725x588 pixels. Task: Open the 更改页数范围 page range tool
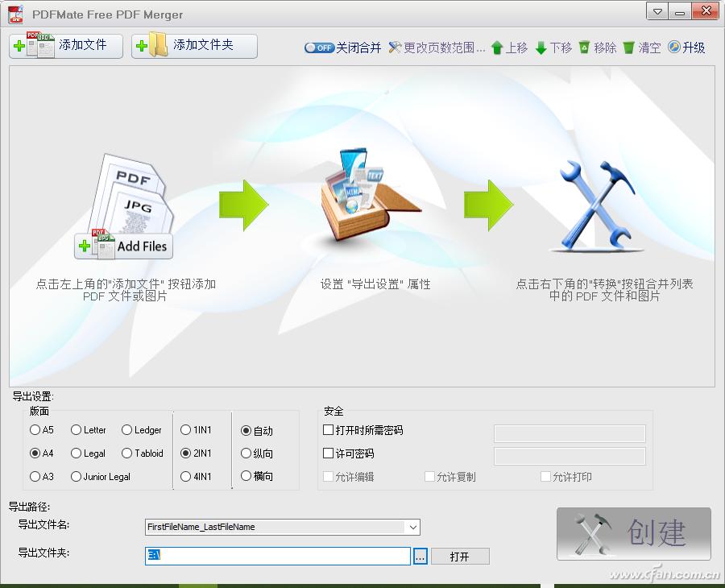395,48
